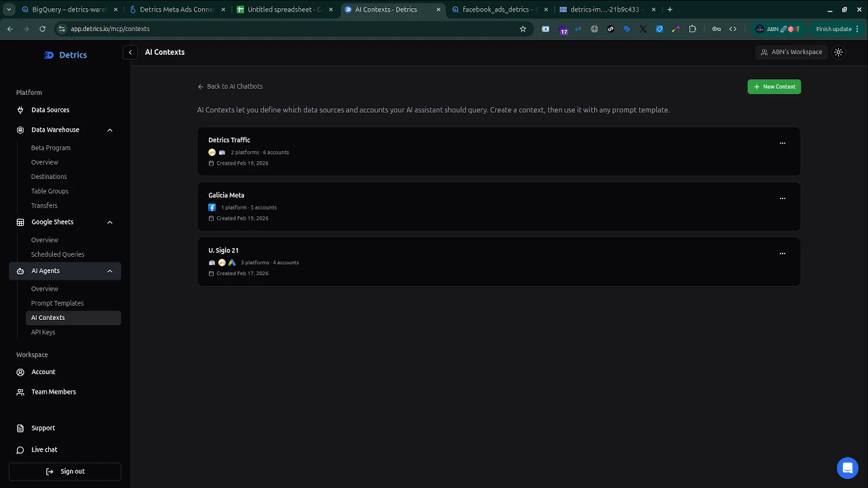Go back to AI Chatbots
The width and height of the screenshot is (868, 488).
coord(230,87)
